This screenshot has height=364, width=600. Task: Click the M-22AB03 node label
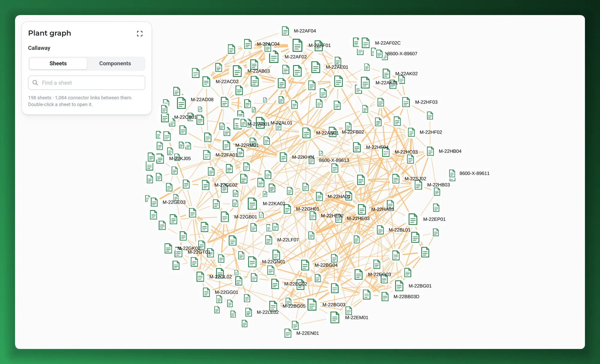pyautogui.click(x=258, y=71)
